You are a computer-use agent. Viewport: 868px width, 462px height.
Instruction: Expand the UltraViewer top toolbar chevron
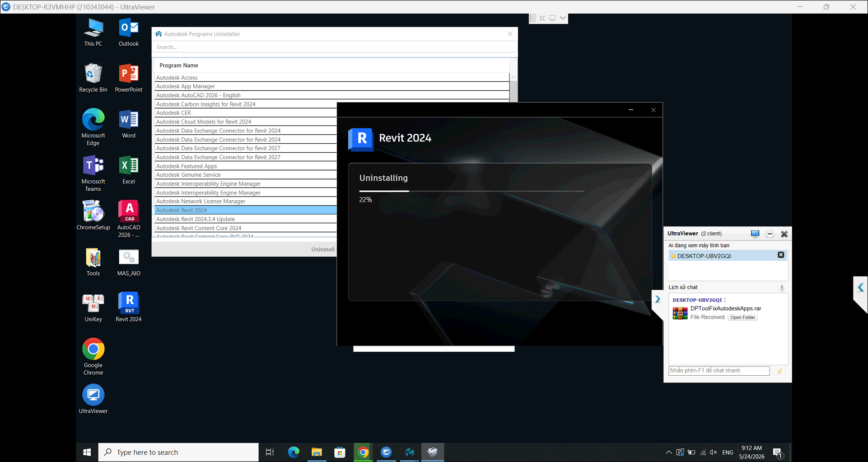tap(562, 18)
